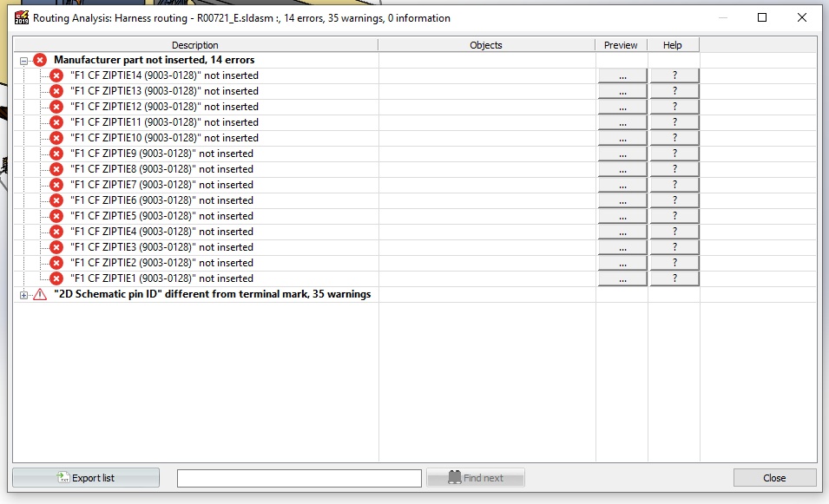The image size is (829, 504).
Task: Click the Find next button
Action: [476, 478]
